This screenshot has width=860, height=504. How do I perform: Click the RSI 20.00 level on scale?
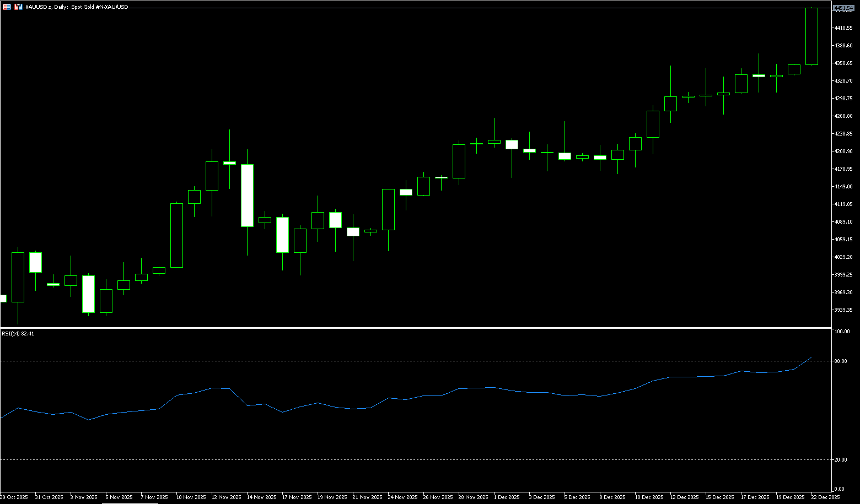pos(841,459)
